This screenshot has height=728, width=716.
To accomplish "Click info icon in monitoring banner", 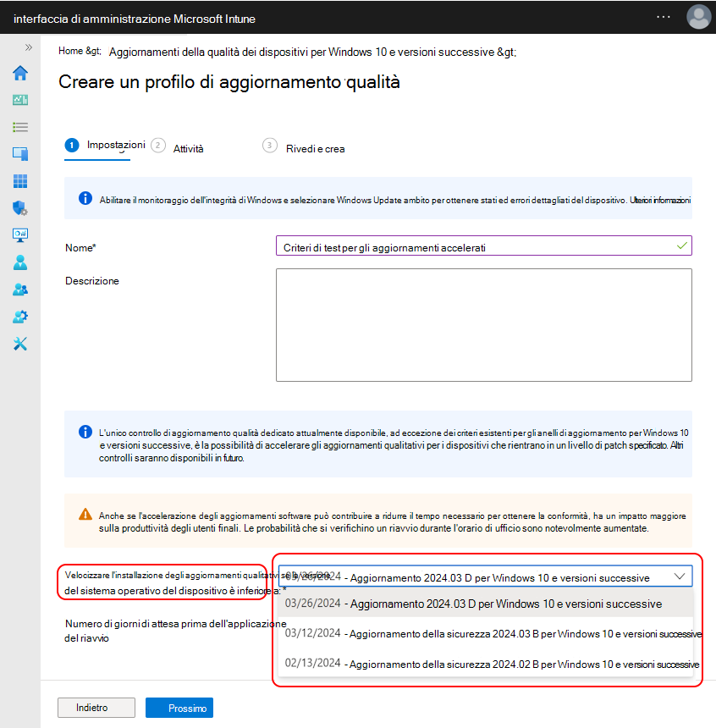I will click(x=85, y=198).
